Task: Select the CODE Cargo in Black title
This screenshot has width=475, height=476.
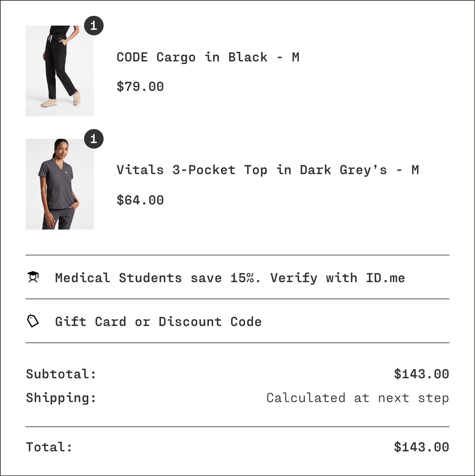Action: [208, 57]
